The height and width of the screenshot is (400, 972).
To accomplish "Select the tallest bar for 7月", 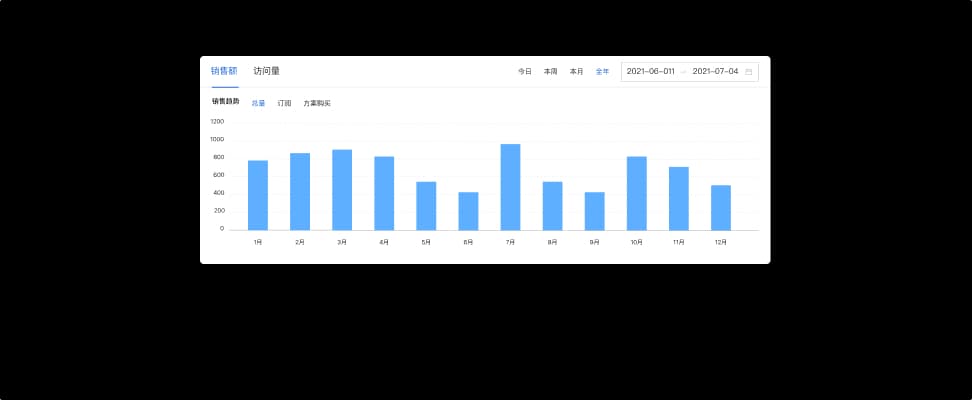I will pos(510,187).
